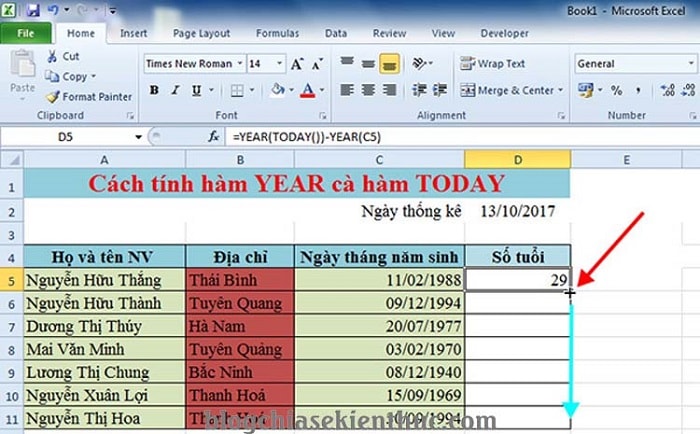Click Increase Indent icon
Image resolution: width=700 pixels, height=434 pixels.
[x=440, y=90]
